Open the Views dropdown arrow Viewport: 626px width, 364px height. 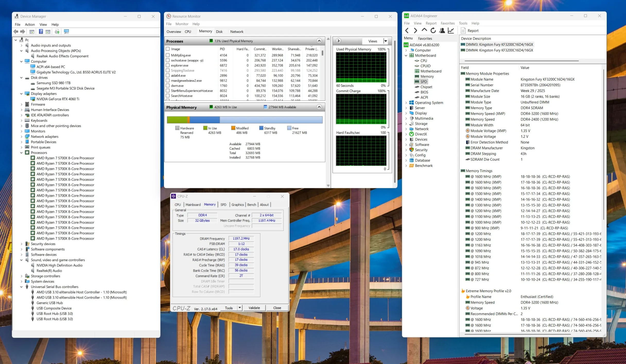pos(385,41)
